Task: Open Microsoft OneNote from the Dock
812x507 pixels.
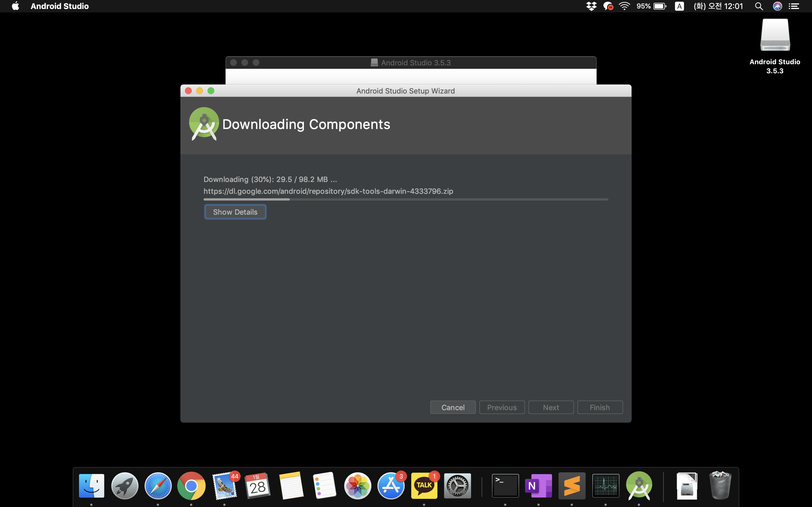Action: click(538, 486)
